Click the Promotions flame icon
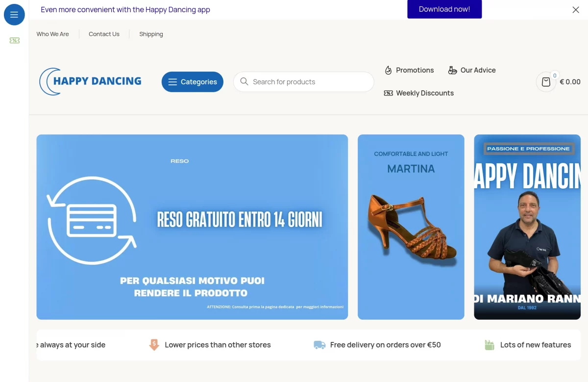This screenshot has height=382, width=588. [x=389, y=70]
